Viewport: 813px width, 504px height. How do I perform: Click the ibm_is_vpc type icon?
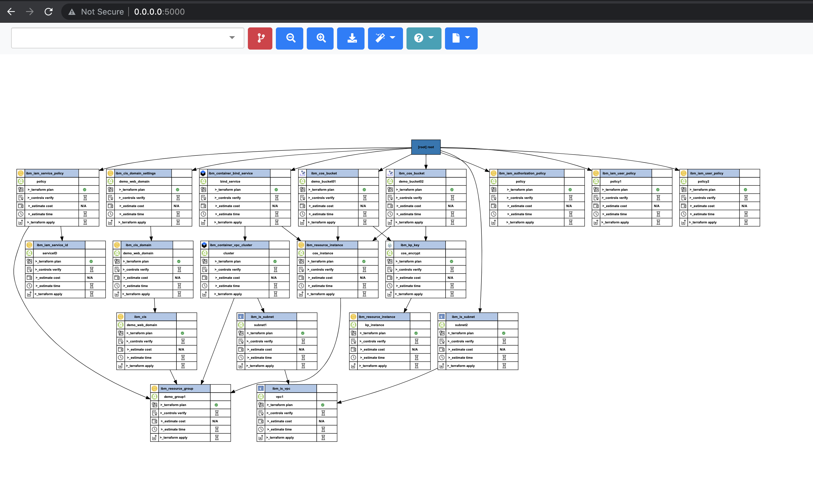[261, 388]
